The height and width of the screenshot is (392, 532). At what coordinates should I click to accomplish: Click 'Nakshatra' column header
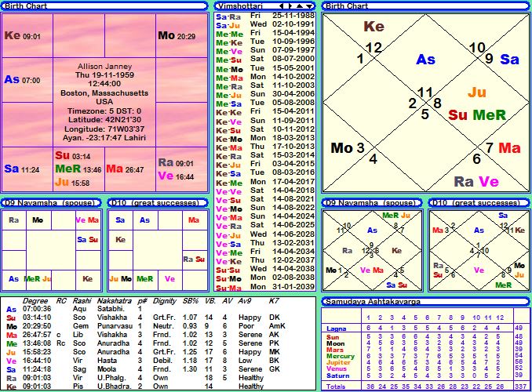coord(115,301)
